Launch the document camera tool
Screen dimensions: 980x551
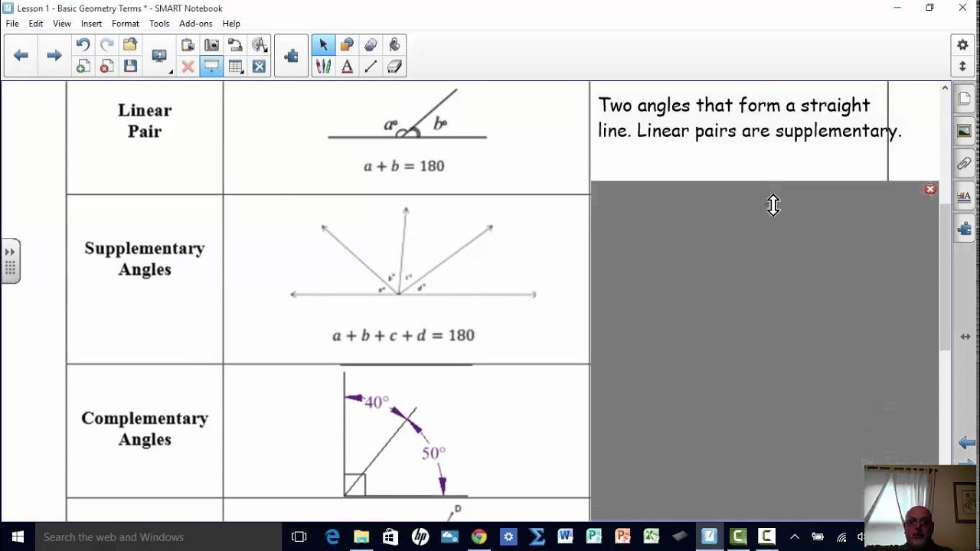click(x=235, y=45)
